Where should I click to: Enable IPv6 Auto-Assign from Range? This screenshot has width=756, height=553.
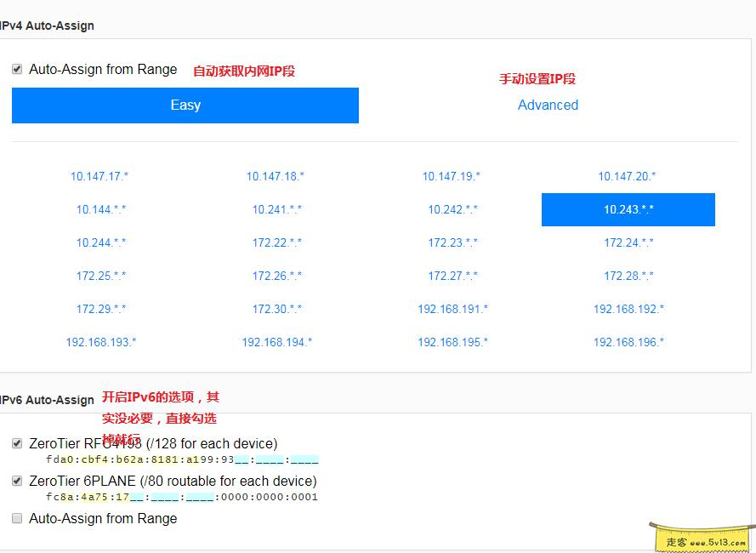pyautogui.click(x=17, y=518)
